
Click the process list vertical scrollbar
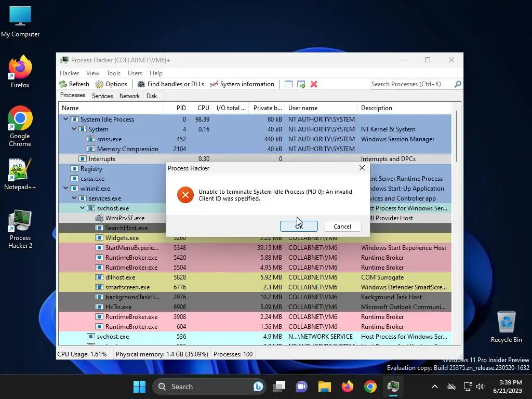(x=457, y=136)
